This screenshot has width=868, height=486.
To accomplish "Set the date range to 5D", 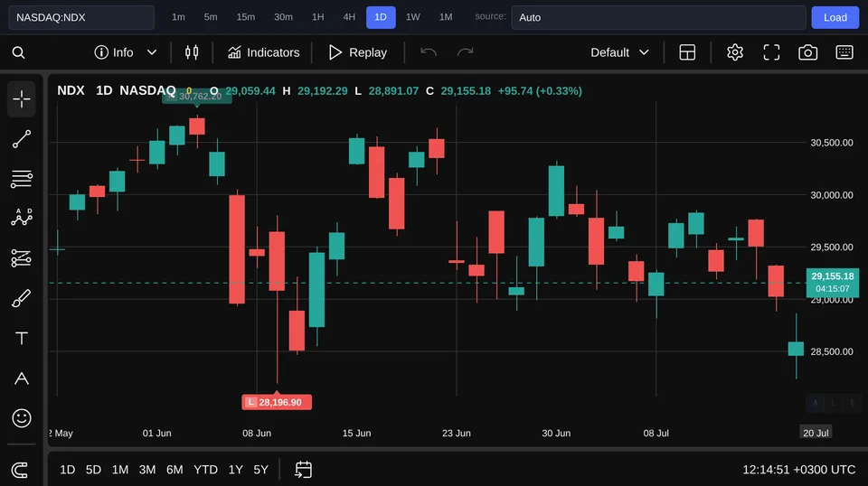I will (x=93, y=470).
